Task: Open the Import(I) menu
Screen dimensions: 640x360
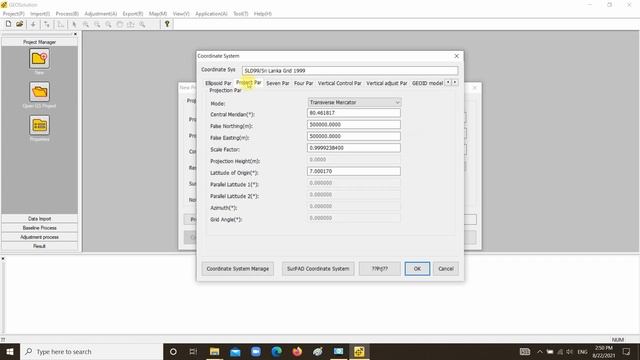Action: pos(40,14)
